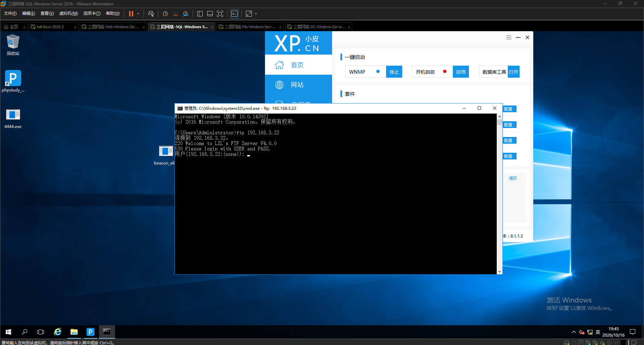Switch to the 三层网络-Web-Windows Server tab
This screenshot has width=644, height=345.
[x=113, y=27]
